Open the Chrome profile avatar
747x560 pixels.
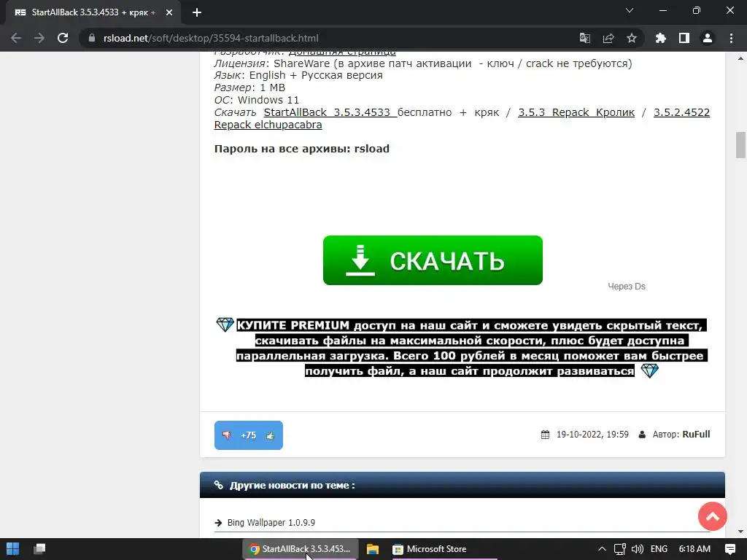tap(708, 38)
